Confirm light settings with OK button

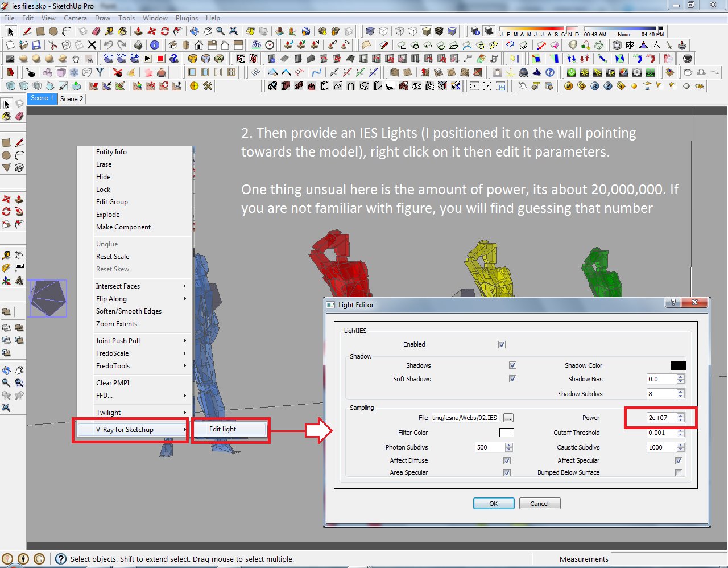[x=493, y=503]
